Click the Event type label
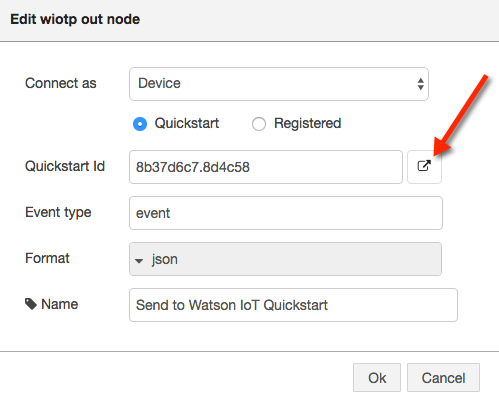499x406 pixels. coord(58,213)
